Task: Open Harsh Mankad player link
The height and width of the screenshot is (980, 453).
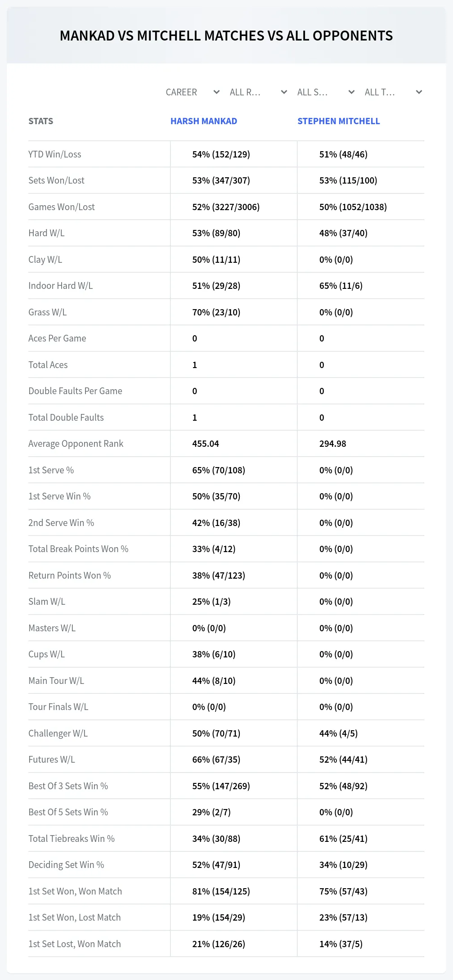Action: click(204, 121)
